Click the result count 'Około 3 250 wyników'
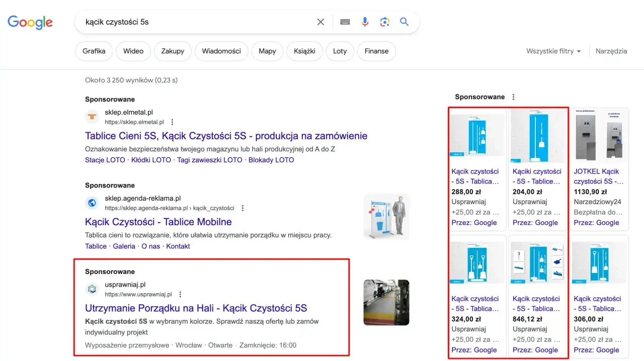 point(119,80)
